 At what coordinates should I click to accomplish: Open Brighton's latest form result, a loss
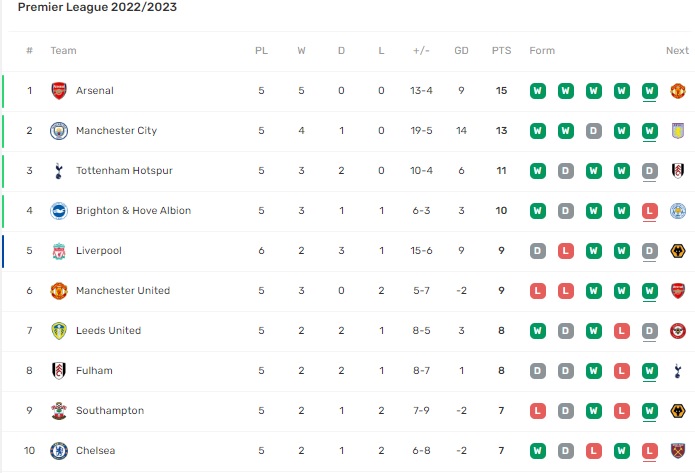coord(649,211)
